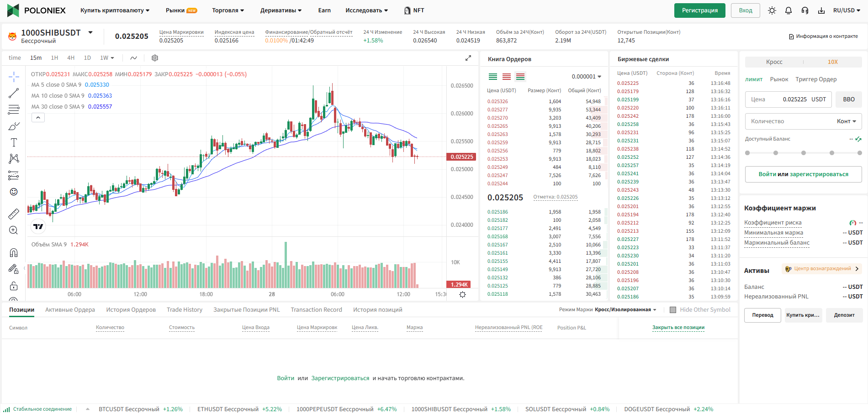Switch to Trade History tab
868x413 pixels.
tap(185, 310)
